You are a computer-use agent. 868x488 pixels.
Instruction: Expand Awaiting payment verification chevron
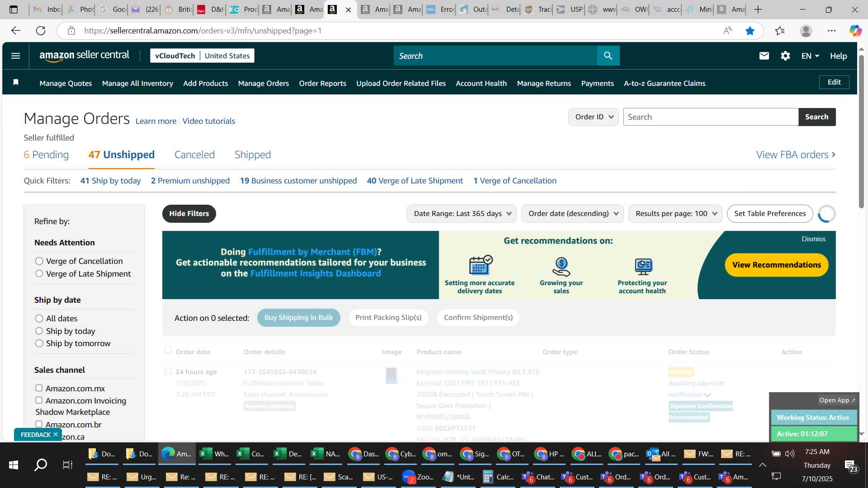708,395
